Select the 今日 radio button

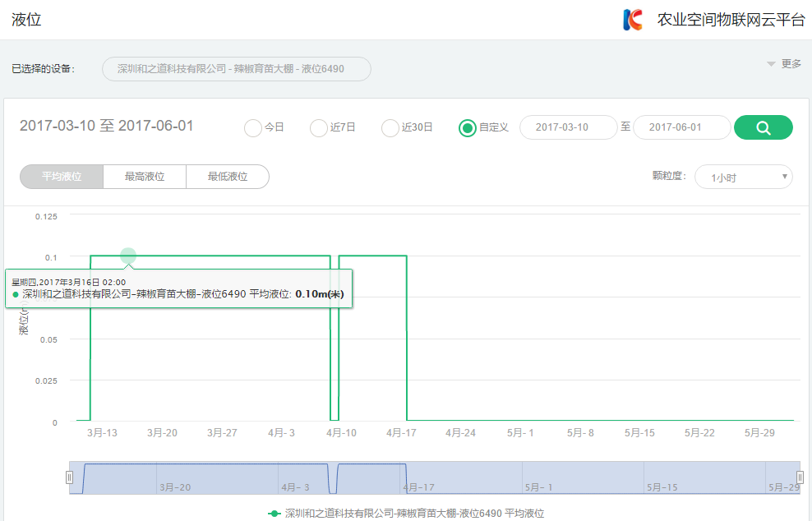pos(254,128)
